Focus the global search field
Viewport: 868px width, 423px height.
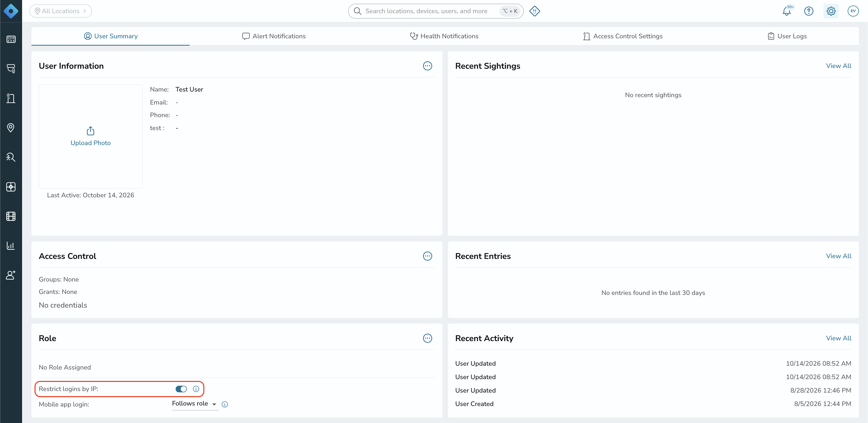pyautogui.click(x=435, y=11)
